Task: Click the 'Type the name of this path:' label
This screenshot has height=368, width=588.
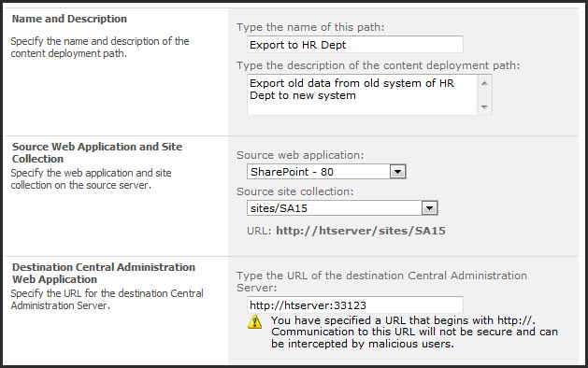Action: (x=310, y=27)
